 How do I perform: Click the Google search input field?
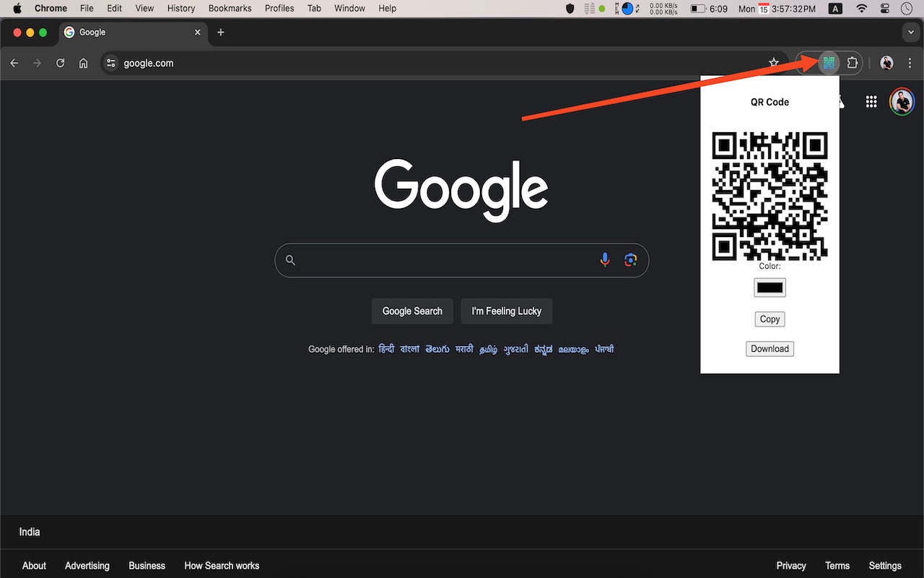coord(462,260)
